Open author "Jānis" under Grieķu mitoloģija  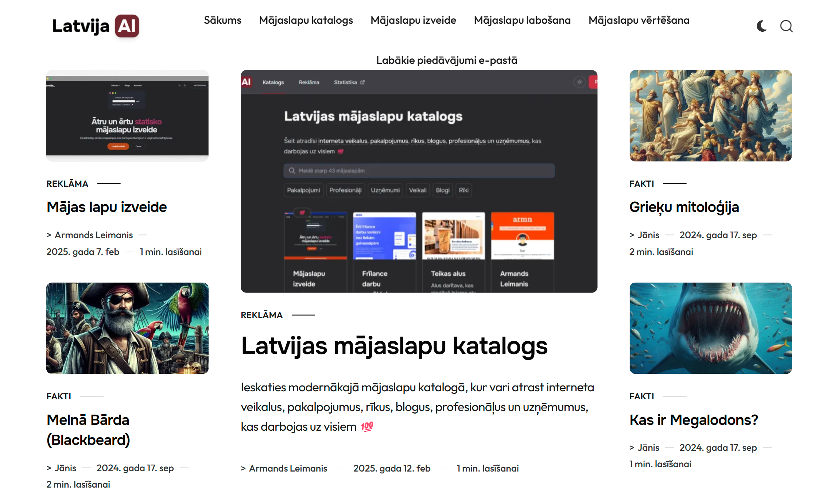point(648,235)
